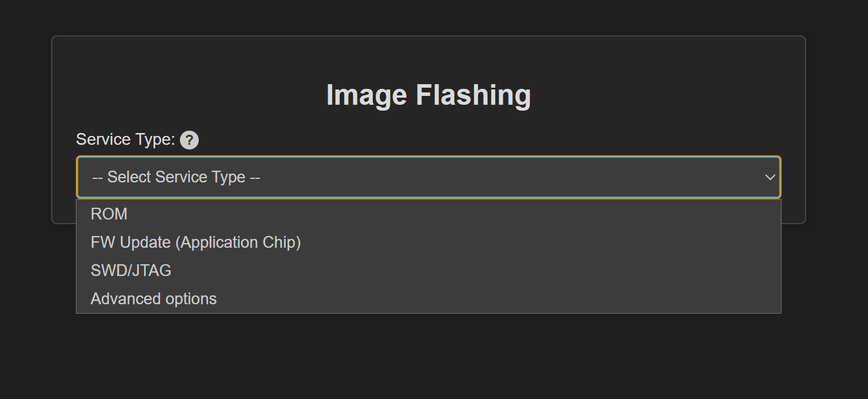
Task: Click the dropdown chevron arrow
Action: [x=769, y=177]
